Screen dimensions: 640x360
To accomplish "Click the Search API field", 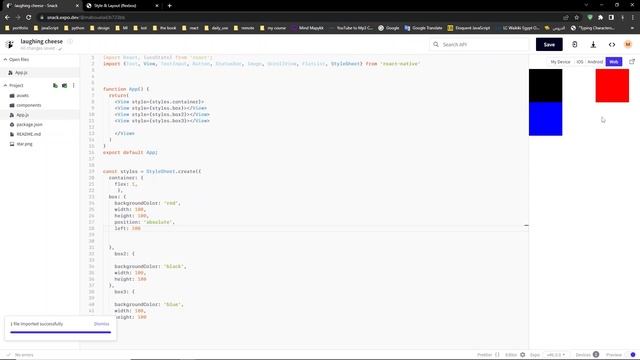I will (x=479, y=44).
